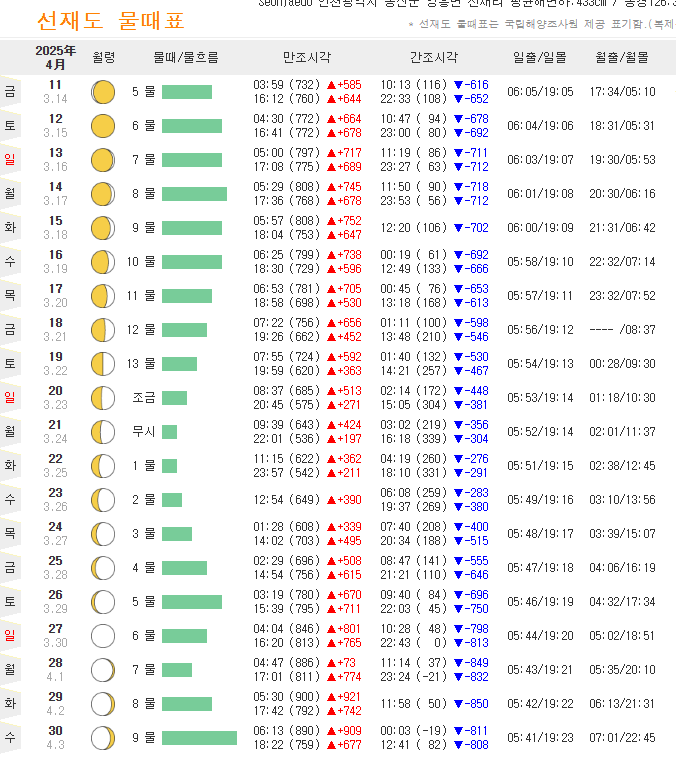Click moonrise/moonset time 07:01/22:45
Image resolution: width=676 pixels, height=758 pixels.
[622, 738]
